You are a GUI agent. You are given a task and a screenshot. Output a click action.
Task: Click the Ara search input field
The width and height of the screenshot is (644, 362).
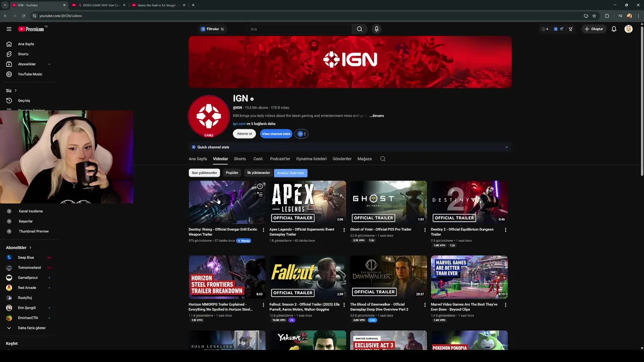[299, 29]
